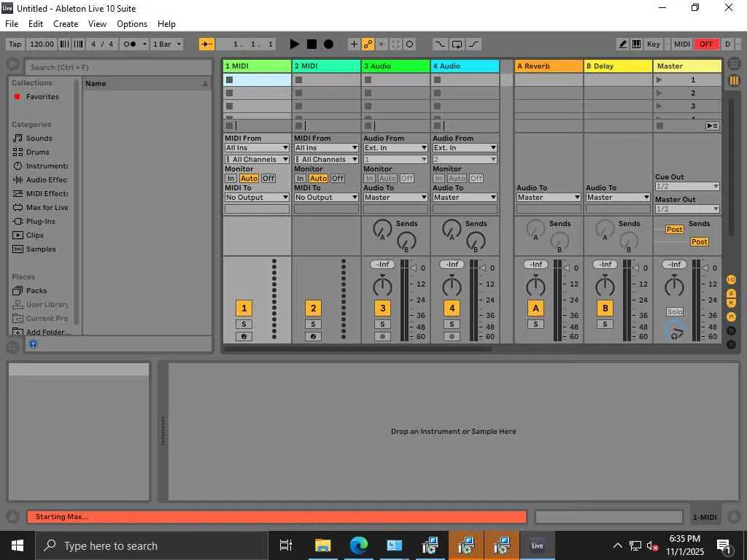The height and width of the screenshot is (560, 747).
Task: Click the Follow playback arrow icon
Action: tap(206, 44)
